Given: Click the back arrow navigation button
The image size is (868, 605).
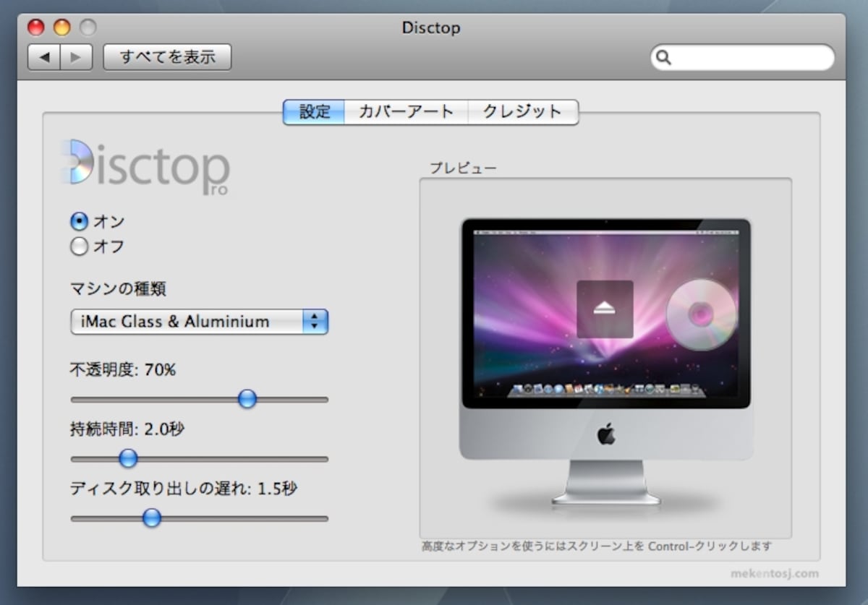Looking at the screenshot, I should [44, 57].
